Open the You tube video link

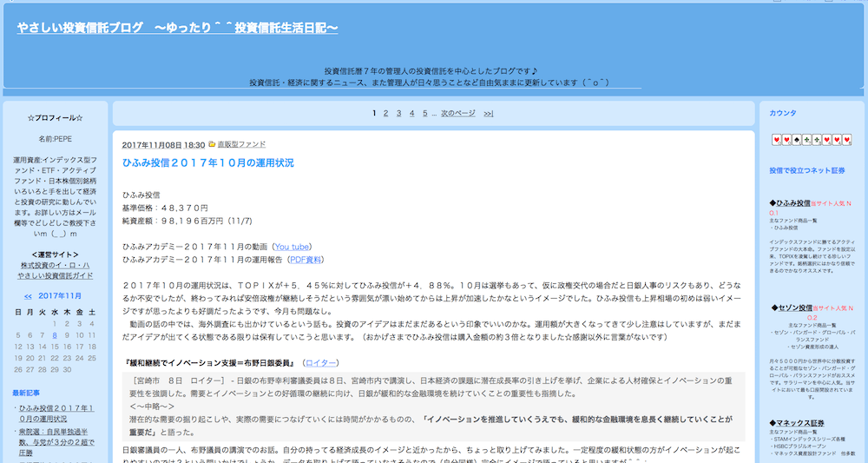tap(293, 247)
